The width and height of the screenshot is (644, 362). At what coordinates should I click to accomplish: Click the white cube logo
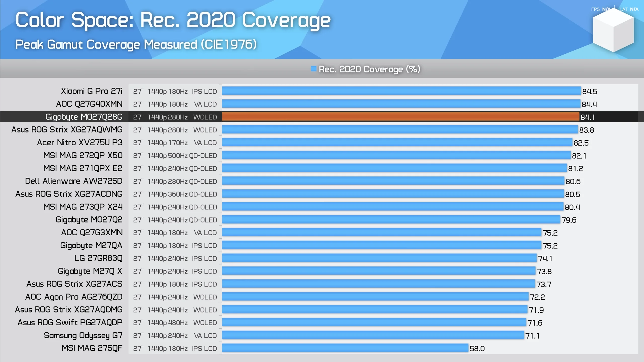coord(613,31)
